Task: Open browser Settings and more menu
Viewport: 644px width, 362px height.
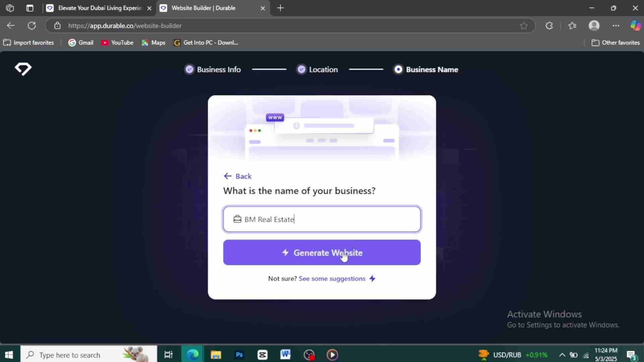Action: [616, 26]
